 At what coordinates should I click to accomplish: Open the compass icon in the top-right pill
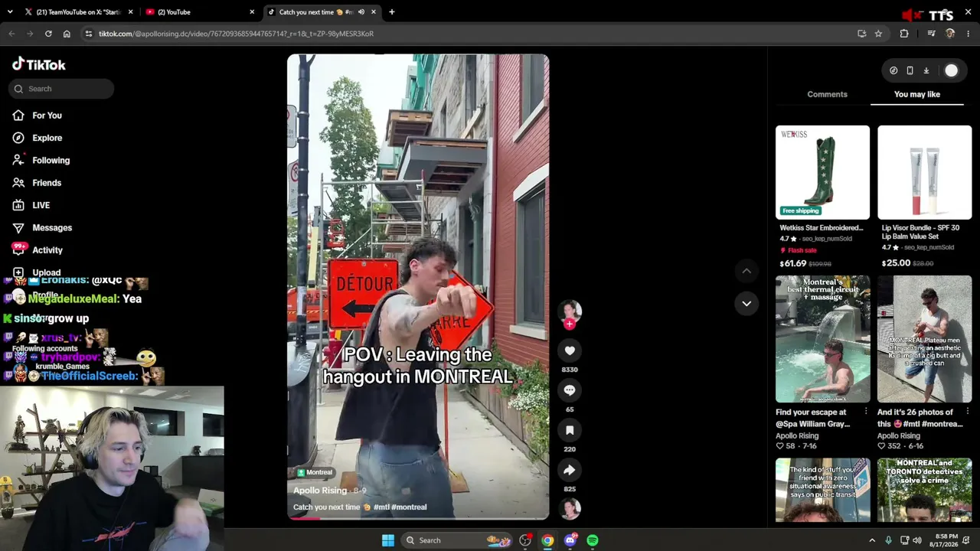pos(893,70)
